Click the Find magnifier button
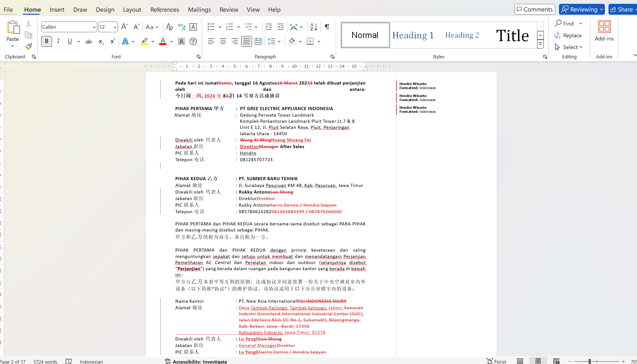The image size is (637, 364). click(564, 24)
